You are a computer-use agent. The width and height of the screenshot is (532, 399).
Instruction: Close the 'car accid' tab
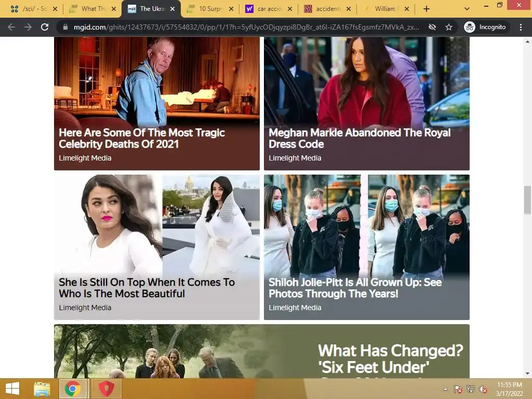(290, 9)
